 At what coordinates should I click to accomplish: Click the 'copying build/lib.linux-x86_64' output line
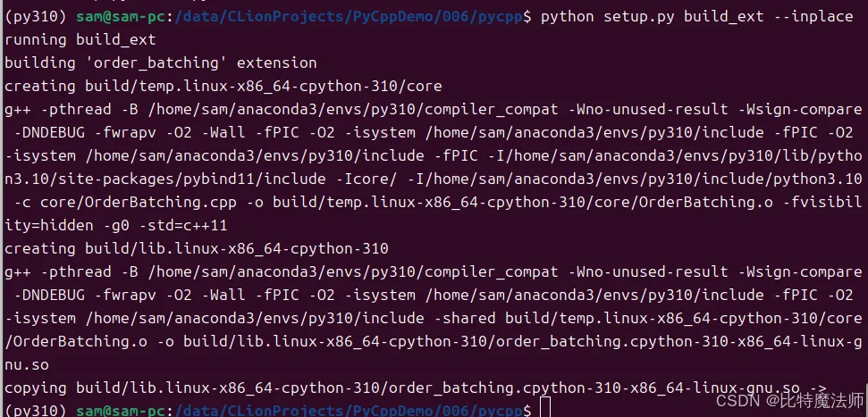(x=415, y=388)
